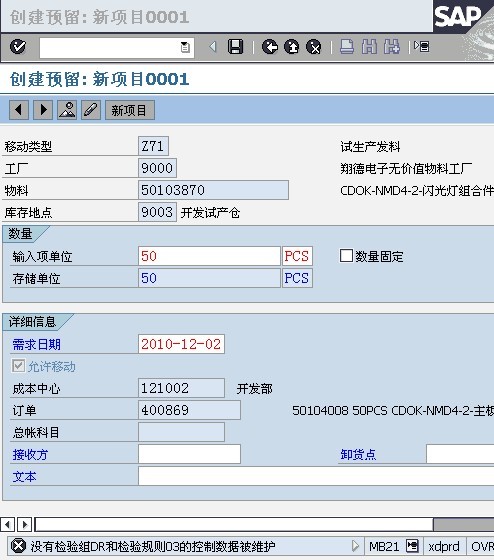Click the 存储单位 quantity field
Screen dimensions: 494x560
coord(209,278)
